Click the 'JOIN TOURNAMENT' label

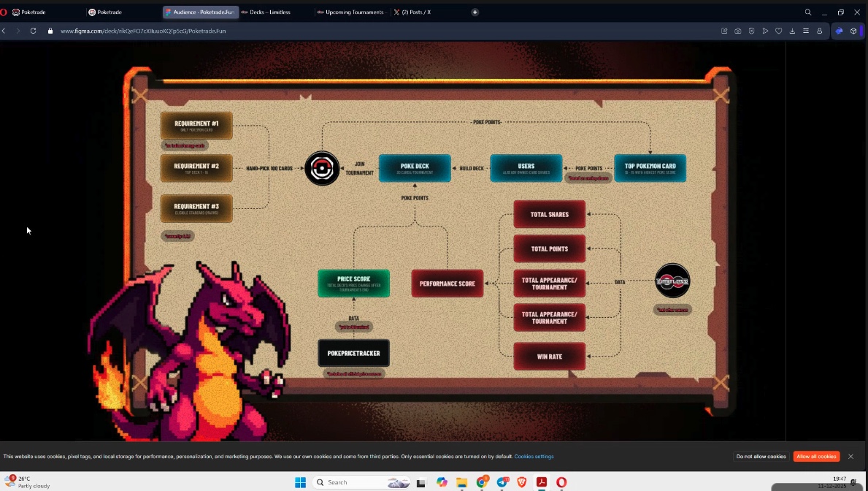tap(360, 168)
